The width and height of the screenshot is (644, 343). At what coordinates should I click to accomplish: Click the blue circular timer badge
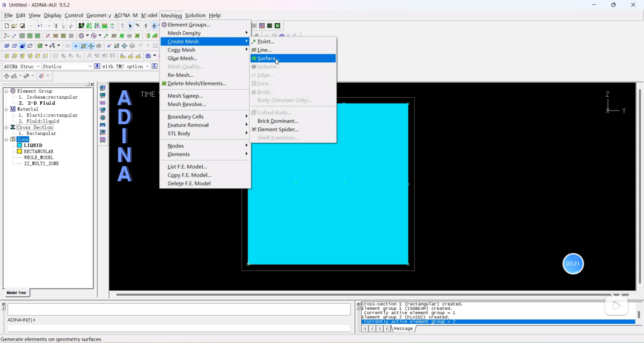573,264
